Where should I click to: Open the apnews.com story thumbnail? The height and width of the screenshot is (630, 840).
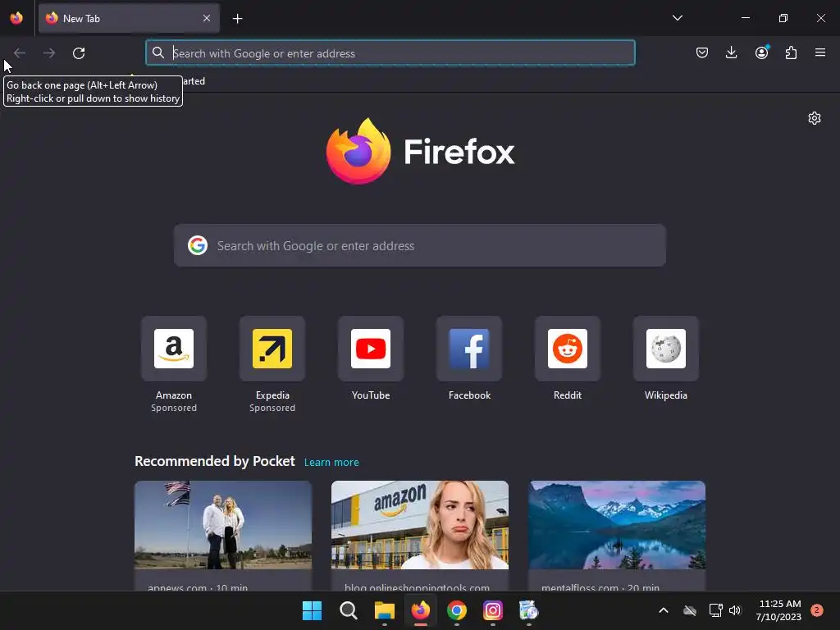click(x=223, y=525)
